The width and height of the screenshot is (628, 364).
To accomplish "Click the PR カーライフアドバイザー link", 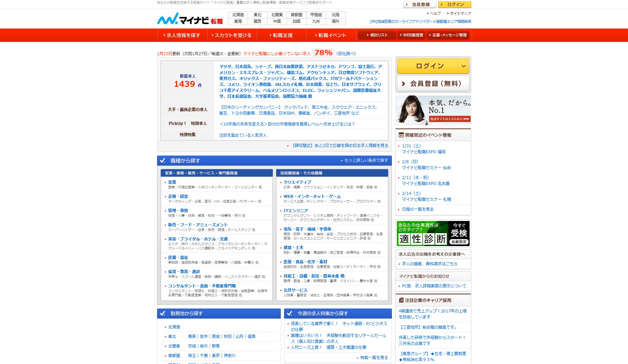I will (x=420, y=21).
